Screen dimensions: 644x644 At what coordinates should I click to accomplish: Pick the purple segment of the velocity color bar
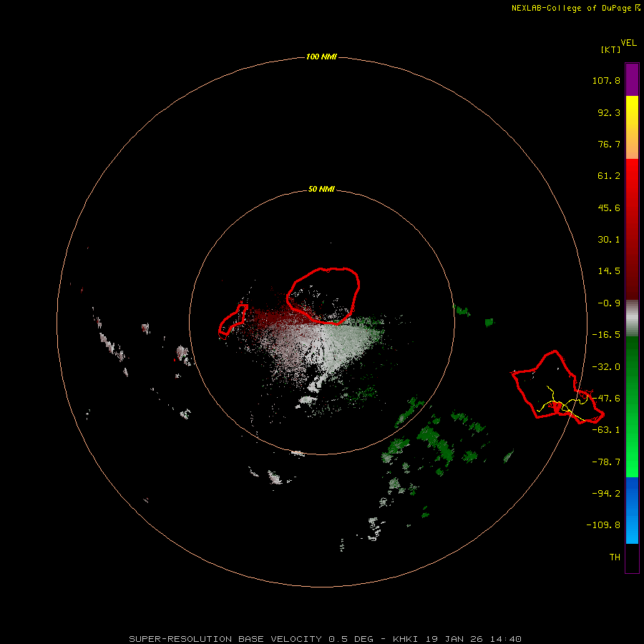click(x=632, y=79)
